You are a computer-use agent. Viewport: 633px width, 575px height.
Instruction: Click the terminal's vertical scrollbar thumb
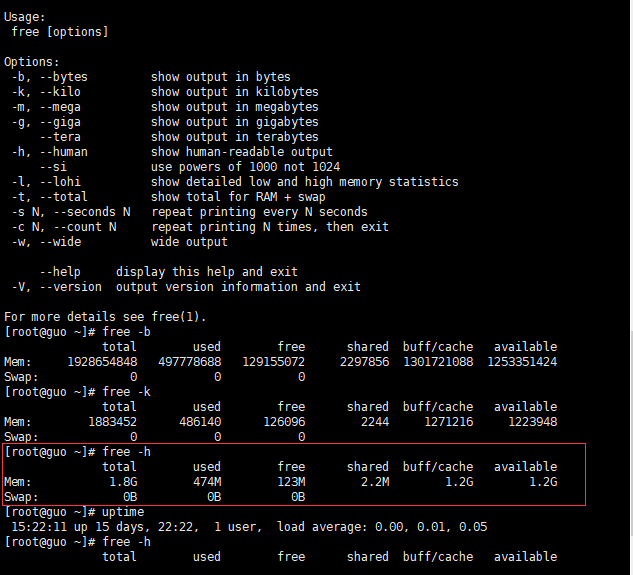click(631, 434)
